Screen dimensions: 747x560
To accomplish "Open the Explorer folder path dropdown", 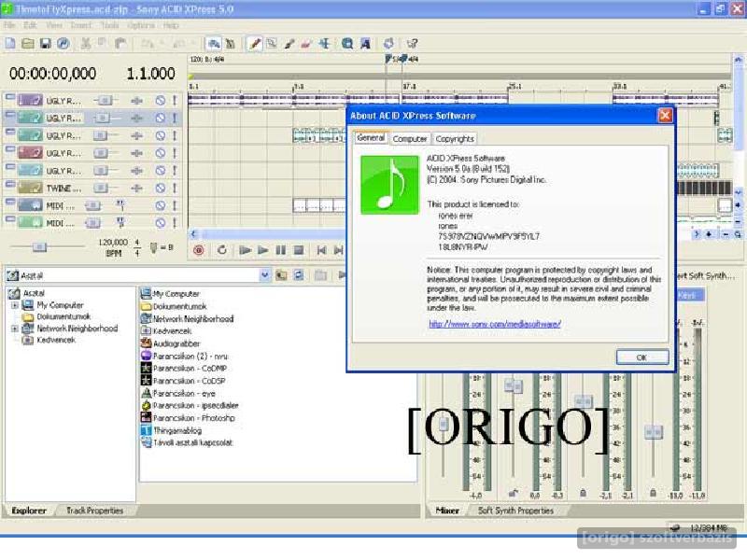I will coord(265,275).
